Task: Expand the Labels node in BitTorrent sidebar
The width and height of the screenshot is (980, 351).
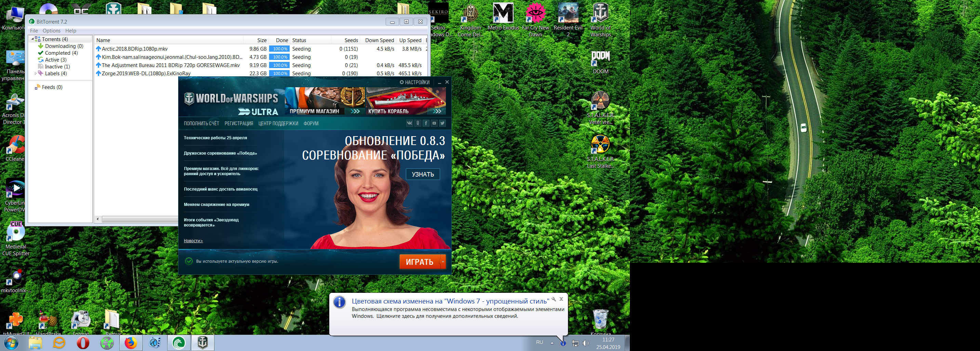Action: pyautogui.click(x=35, y=74)
